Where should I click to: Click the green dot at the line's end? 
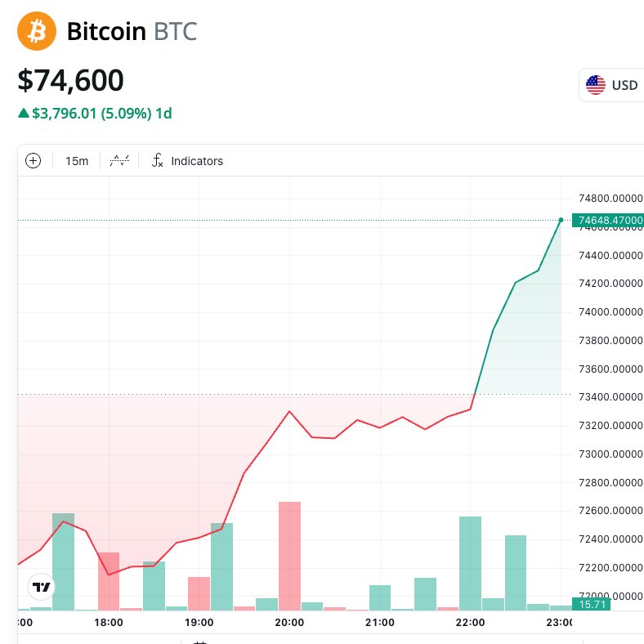pyautogui.click(x=561, y=220)
